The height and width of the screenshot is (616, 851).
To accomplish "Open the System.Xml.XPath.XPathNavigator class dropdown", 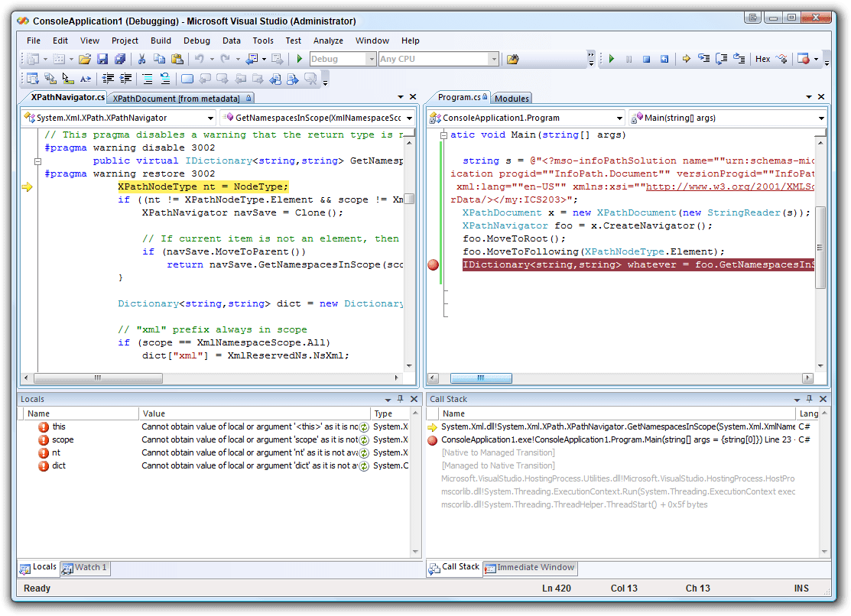I will [x=210, y=118].
